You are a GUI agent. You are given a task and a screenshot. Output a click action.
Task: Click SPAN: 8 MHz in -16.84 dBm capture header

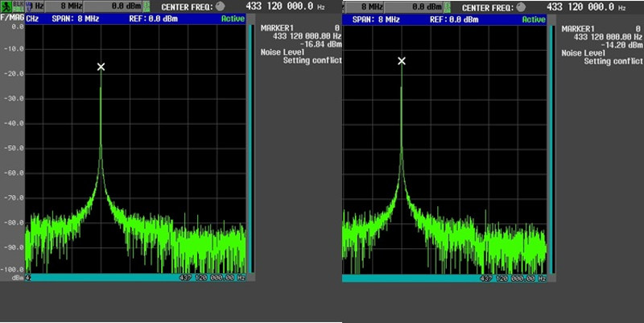click(75, 19)
